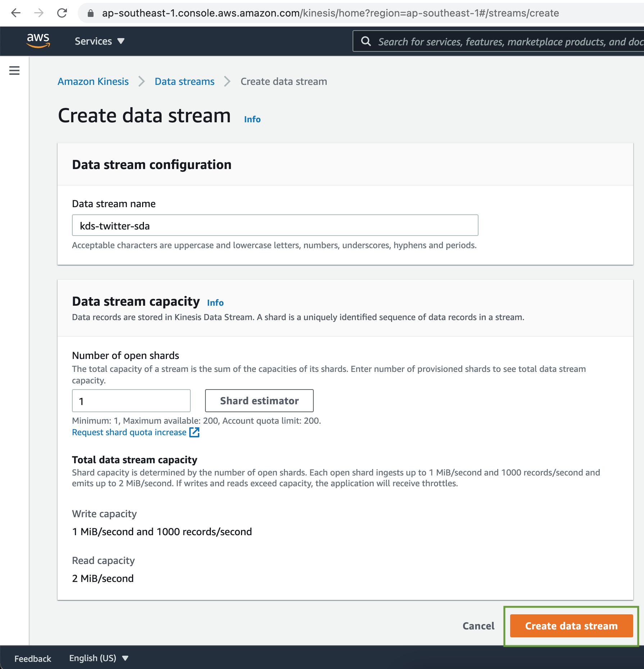
Task: Click the 'Data stream configuration' heading
Action: click(x=152, y=165)
